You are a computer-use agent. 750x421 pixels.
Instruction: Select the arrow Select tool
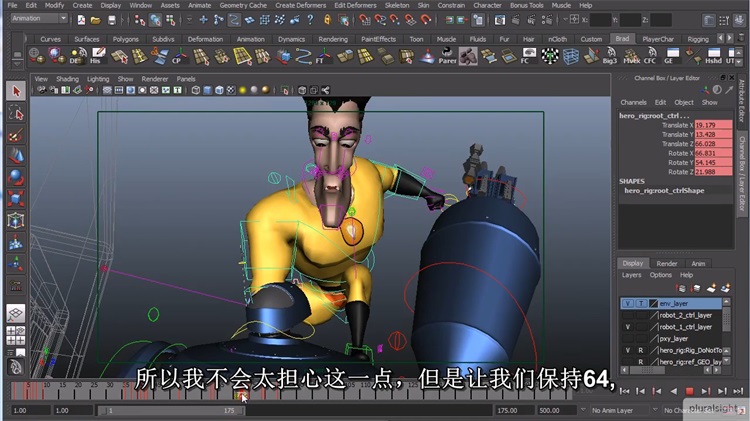click(x=16, y=91)
